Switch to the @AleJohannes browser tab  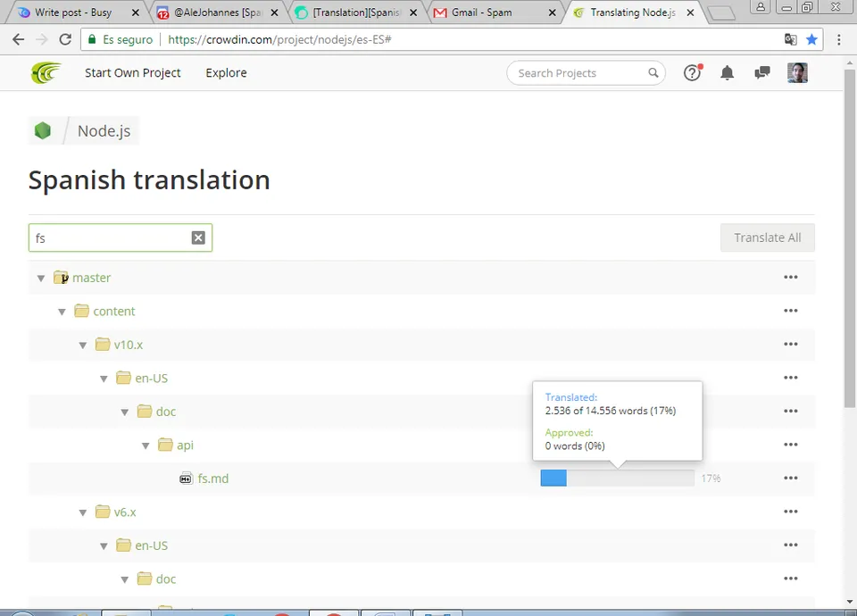[x=217, y=12]
